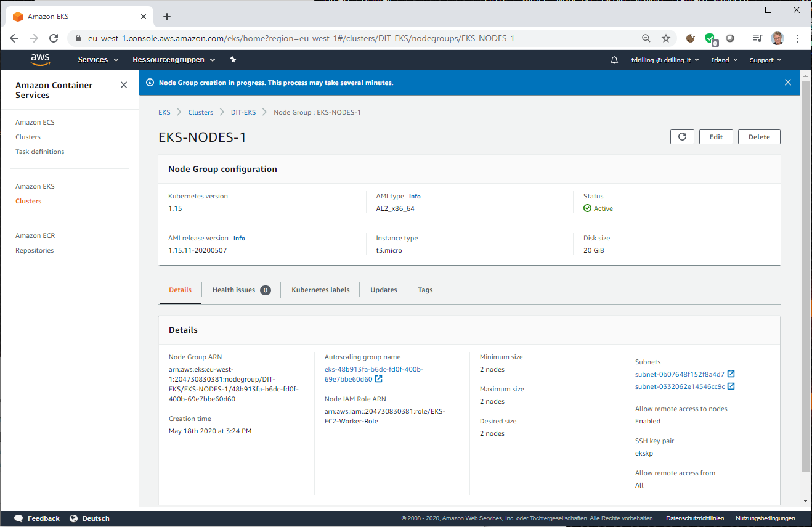The width and height of the screenshot is (812, 527).
Task: Open subnet-0b07648f152f8a4d7 link
Action: [680, 374]
